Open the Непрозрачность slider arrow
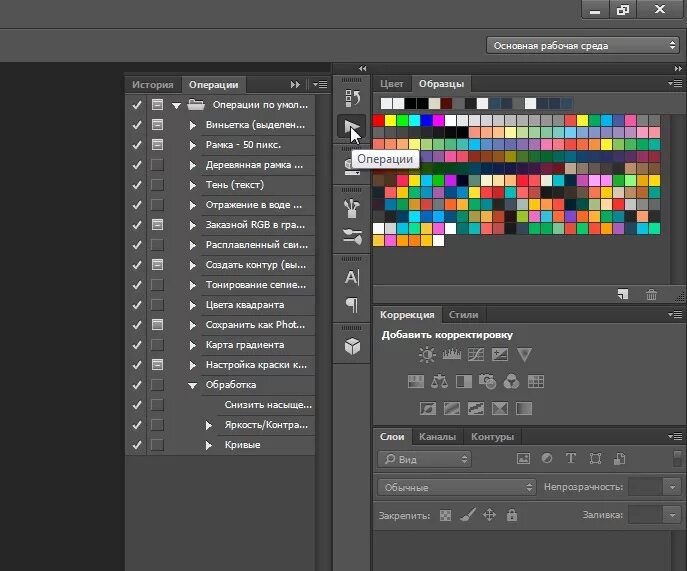The height and width of the screenshot is (571, 687). tap(672, 487)
